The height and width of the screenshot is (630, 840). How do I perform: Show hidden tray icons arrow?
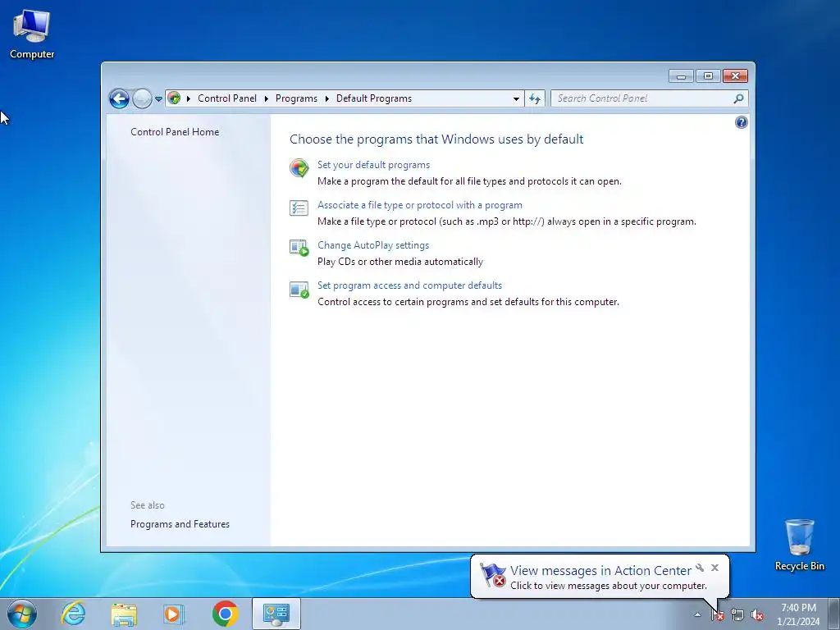697,615
